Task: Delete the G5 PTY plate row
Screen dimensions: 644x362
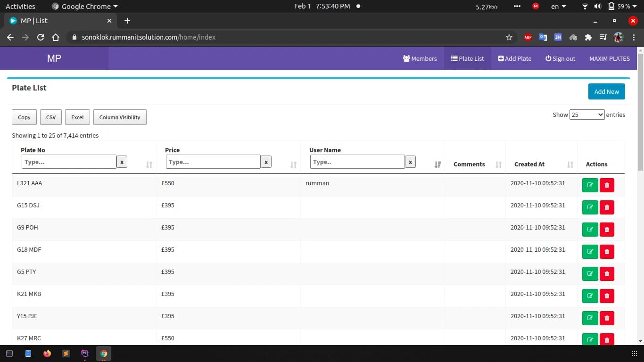Action: pos(607,274)
